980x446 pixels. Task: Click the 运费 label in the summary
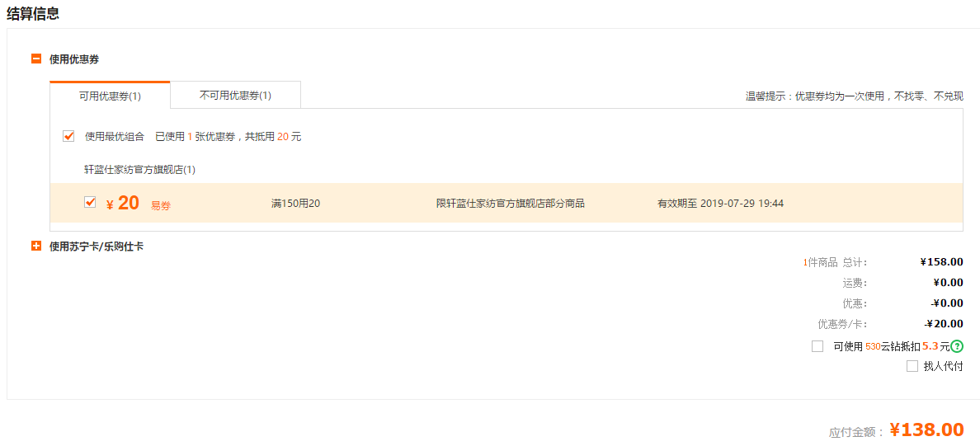[x=855, y=283]
